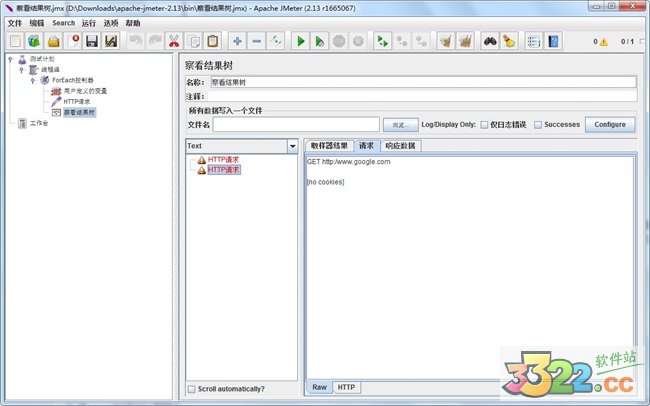
Task: Clear results with the single broom icon
Action: click(x=446, y=41)
